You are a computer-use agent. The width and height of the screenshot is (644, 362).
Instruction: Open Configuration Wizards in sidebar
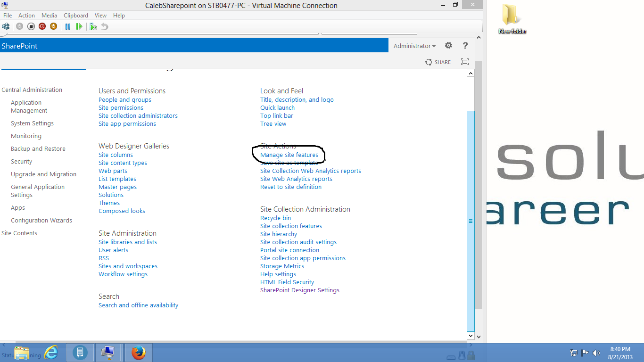41,221
